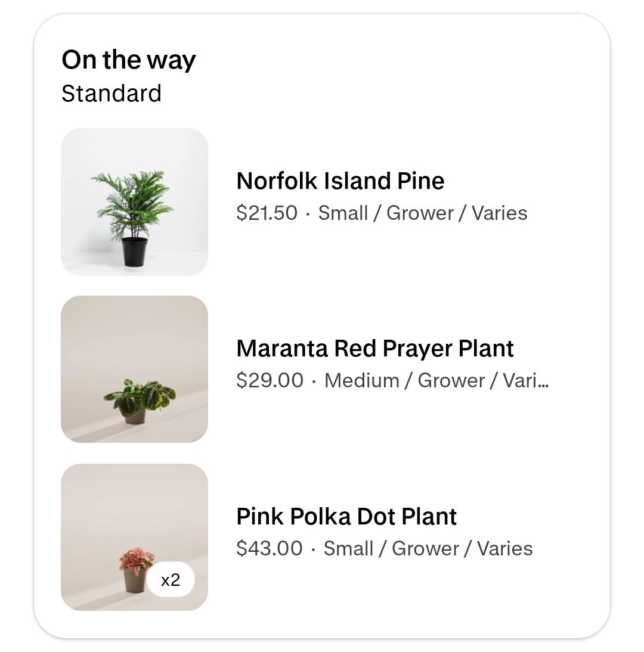The width and height of the screenshot is (644, 652).
Task: Click the "On the way" status heading
Action: pyautogui.click(x=129, y=60)
